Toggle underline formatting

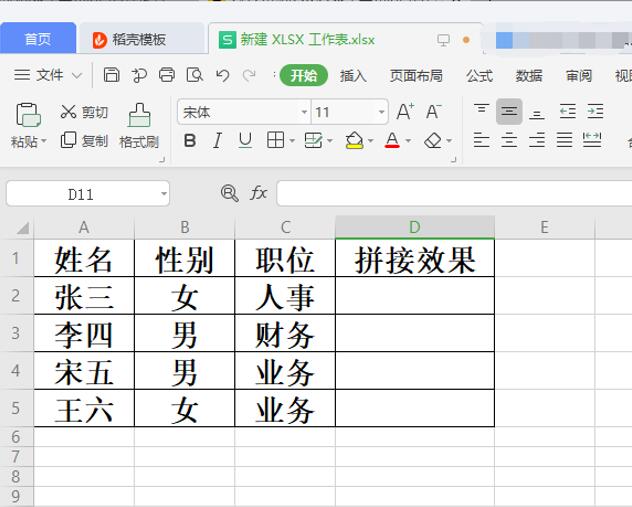(245, 141)
